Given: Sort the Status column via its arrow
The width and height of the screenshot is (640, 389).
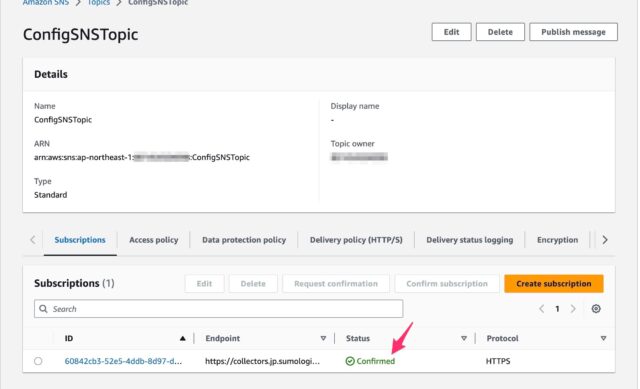Looking at the screenshot, I should tap(464, 338).
